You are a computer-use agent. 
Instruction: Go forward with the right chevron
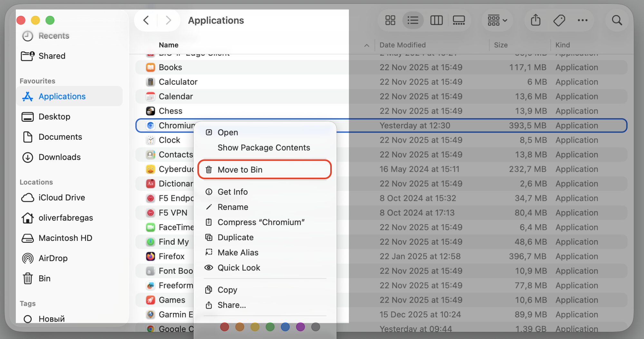click(x=168, y=20)
